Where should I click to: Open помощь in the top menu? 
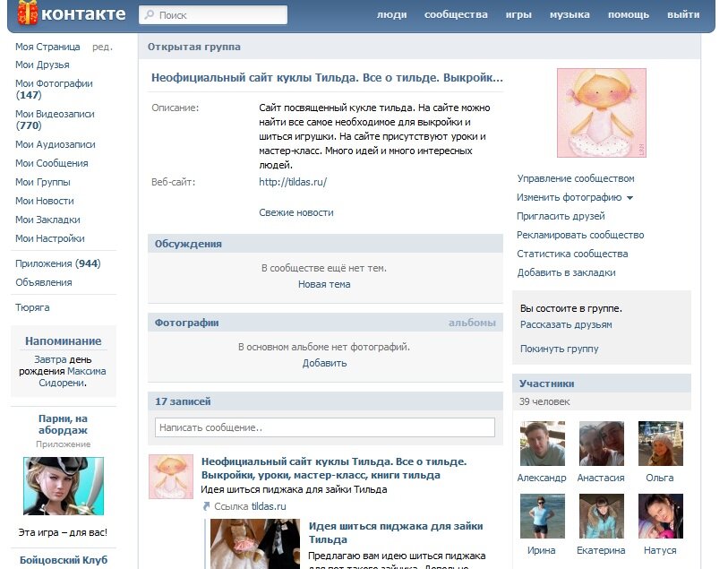629,14
